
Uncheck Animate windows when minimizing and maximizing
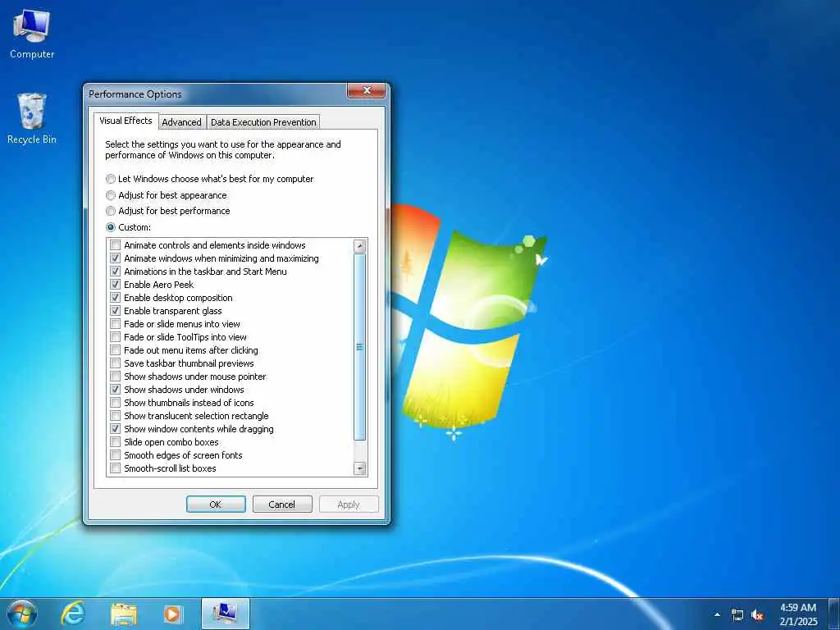tap(115, 258)
